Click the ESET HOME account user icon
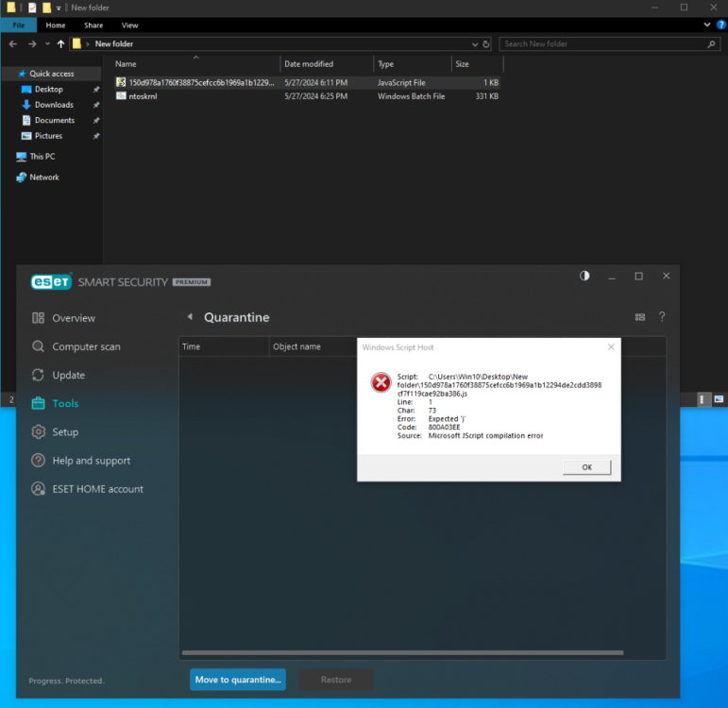This screenshot has width=728, height=708. (x=38, y=489)
